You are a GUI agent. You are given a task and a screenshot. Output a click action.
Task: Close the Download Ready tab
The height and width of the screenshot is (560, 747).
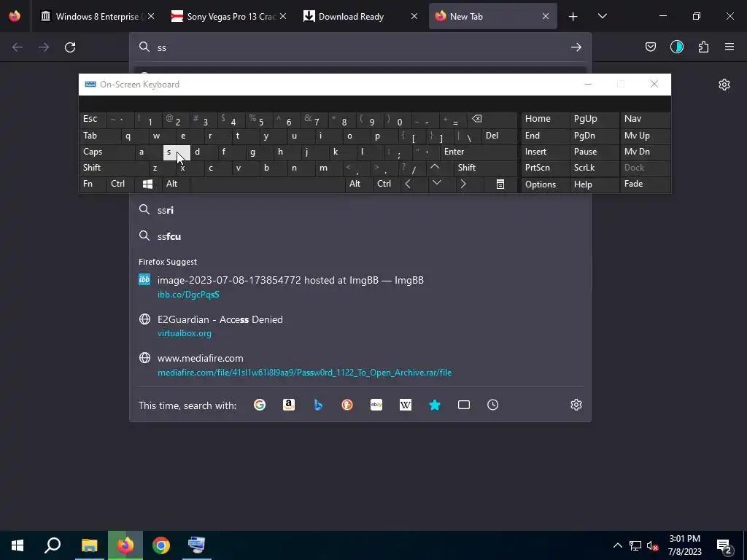[x=414, y=17]
